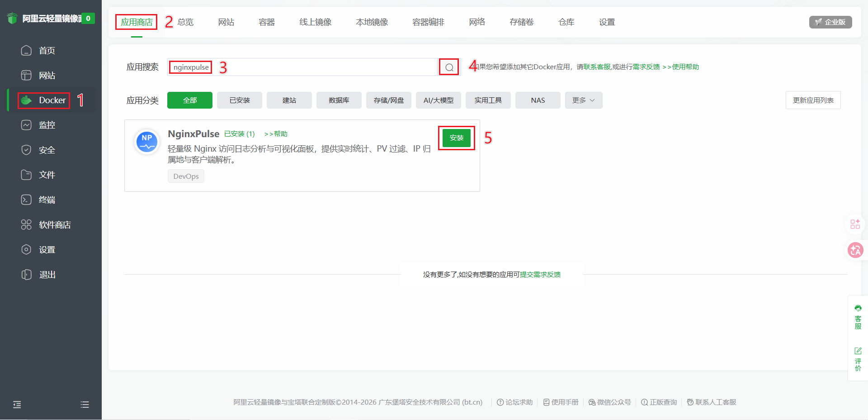
Task: Click the 联系客服 link
Action: pos(597,67)
